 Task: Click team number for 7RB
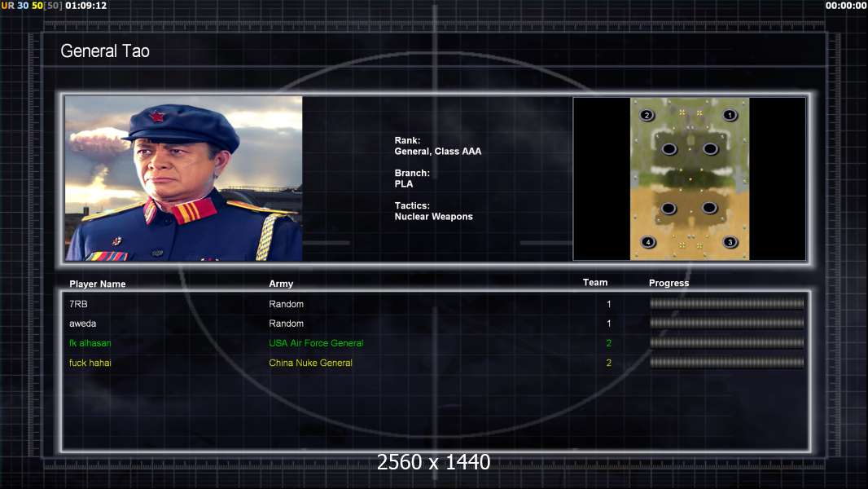pyautogui.click(x=608, y=304)
